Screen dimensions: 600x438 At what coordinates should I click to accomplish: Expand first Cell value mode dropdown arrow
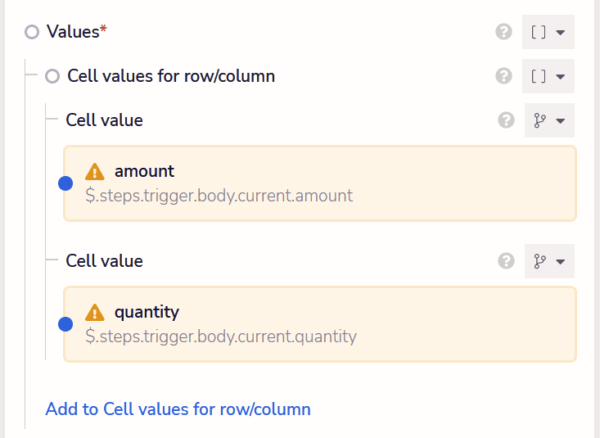561,121
